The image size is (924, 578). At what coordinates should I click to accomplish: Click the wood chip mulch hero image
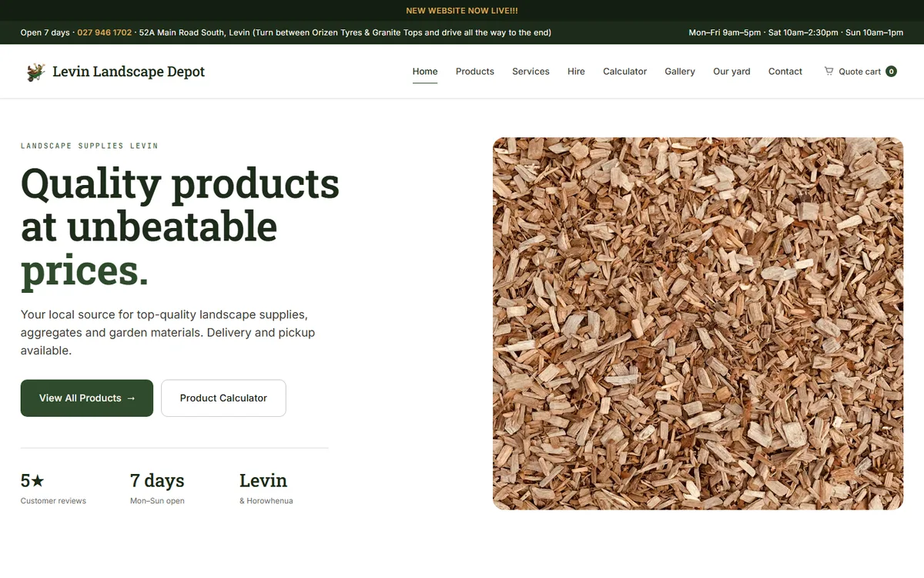pos(698,324)
